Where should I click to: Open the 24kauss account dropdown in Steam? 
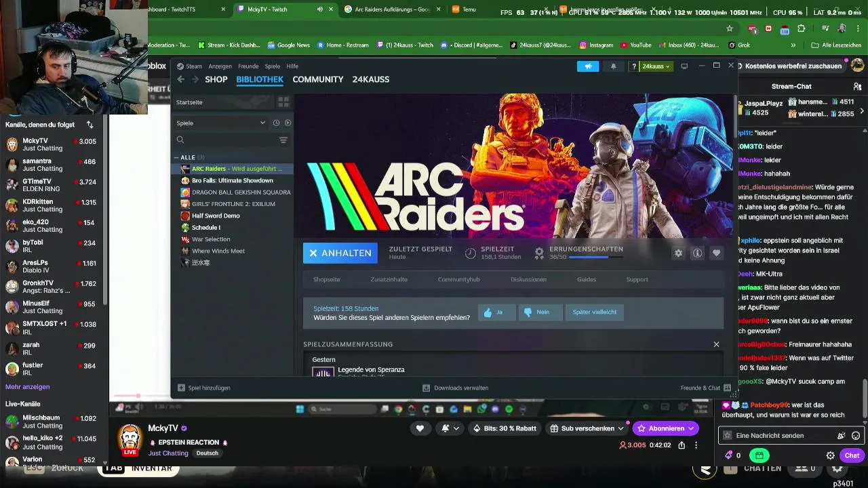(x=656, y=66)
